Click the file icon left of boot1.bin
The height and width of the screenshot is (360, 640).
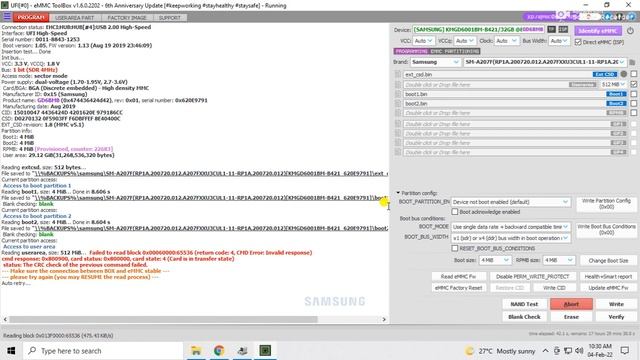click(398, 94)
